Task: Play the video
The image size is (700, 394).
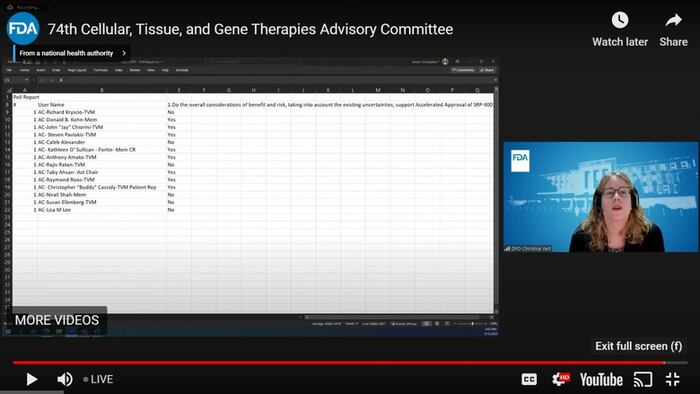Action: point(32,379)
